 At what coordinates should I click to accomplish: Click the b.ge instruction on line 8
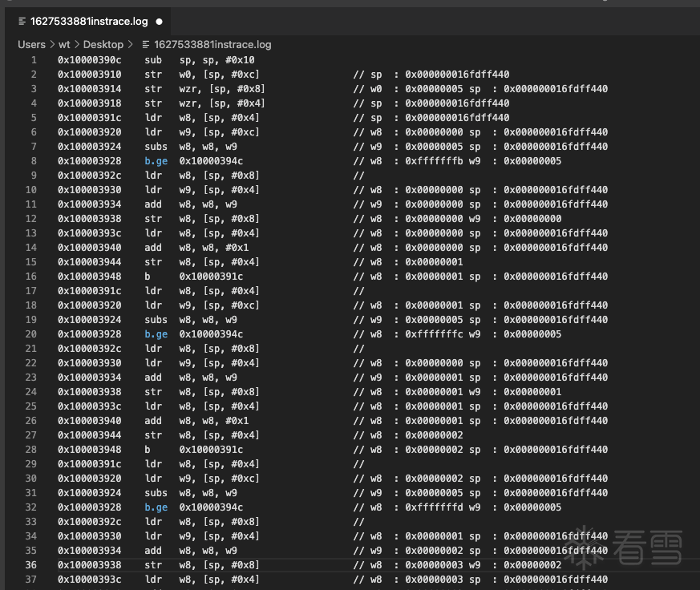[156, 160]
